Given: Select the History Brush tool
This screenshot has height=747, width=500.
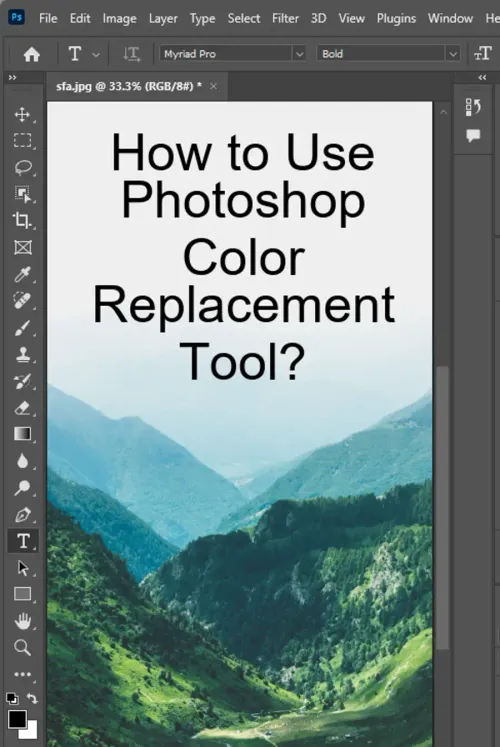Looking at the screenshot, I should [22, 381].
